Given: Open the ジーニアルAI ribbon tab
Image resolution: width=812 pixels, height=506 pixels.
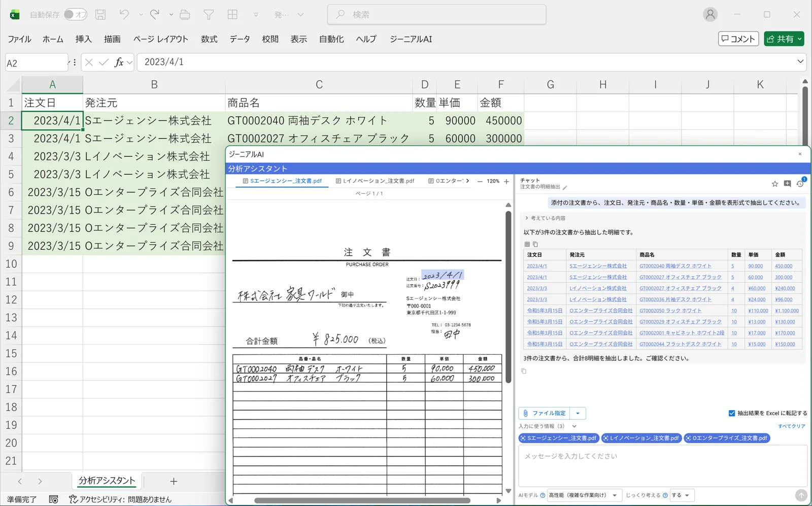Looking at the screenshot, I should click(411, 39).
